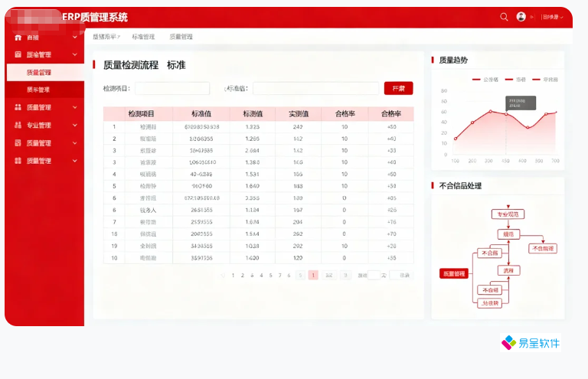Focus the 标准值 input field
This screenshot has height=379, width=588.
pos(315,89)
